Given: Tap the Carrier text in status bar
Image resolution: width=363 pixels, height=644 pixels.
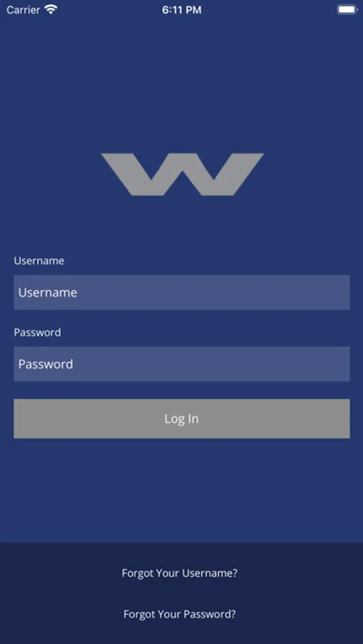Looking at the screenshot, I should coord(23,10).
